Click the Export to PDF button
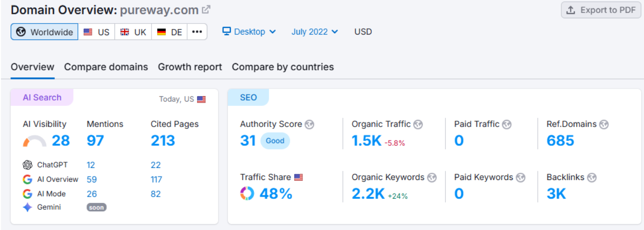644x230 pixels. point(601,10)
